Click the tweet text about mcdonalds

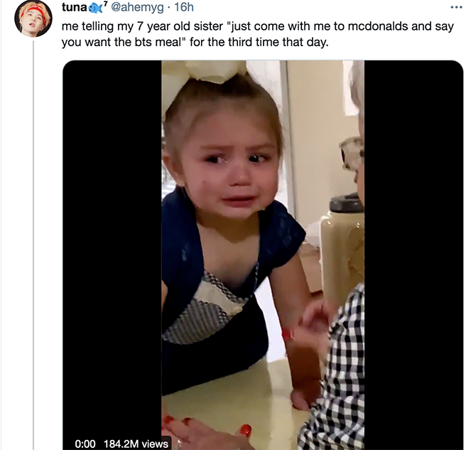click(x=257, y=34)
